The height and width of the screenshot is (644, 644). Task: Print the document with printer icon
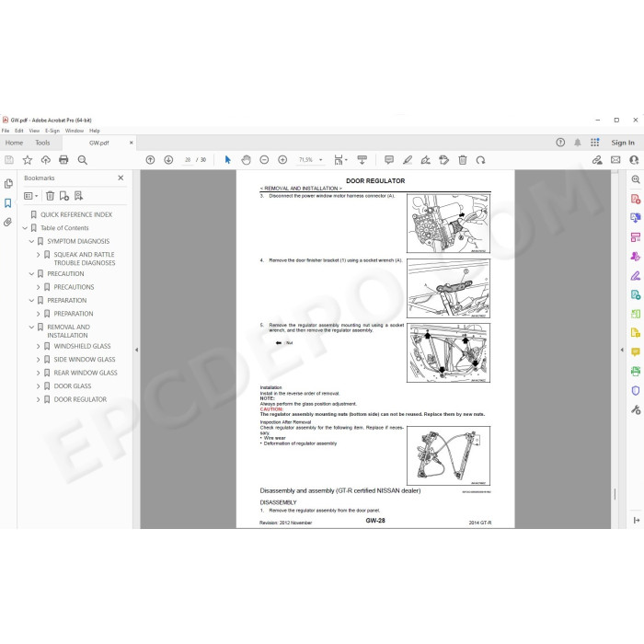63,160
